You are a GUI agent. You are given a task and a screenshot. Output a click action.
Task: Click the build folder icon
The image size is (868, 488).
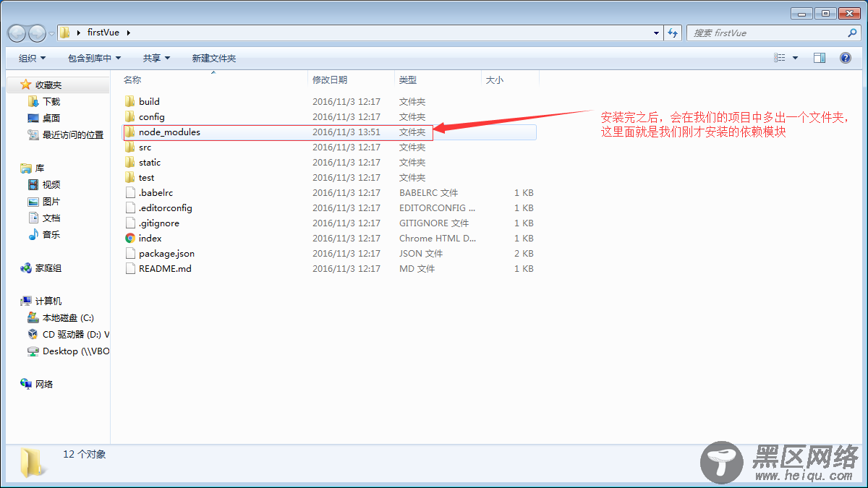[130, 101]
